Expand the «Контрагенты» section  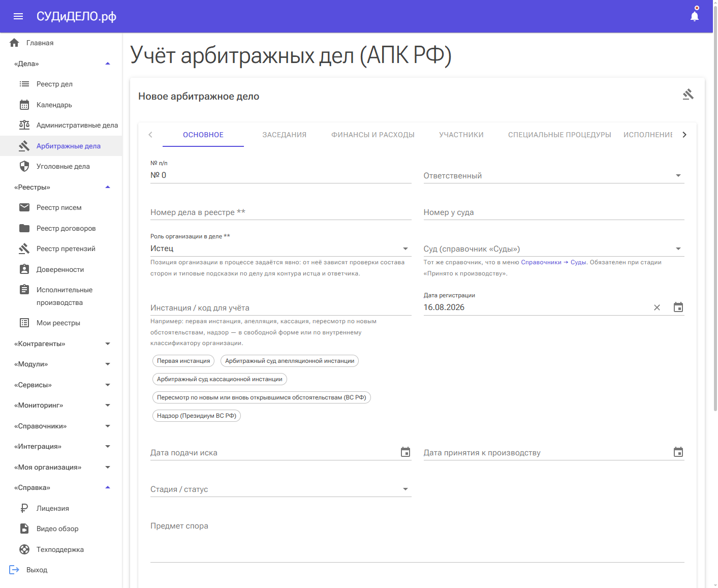coord(108,344)
